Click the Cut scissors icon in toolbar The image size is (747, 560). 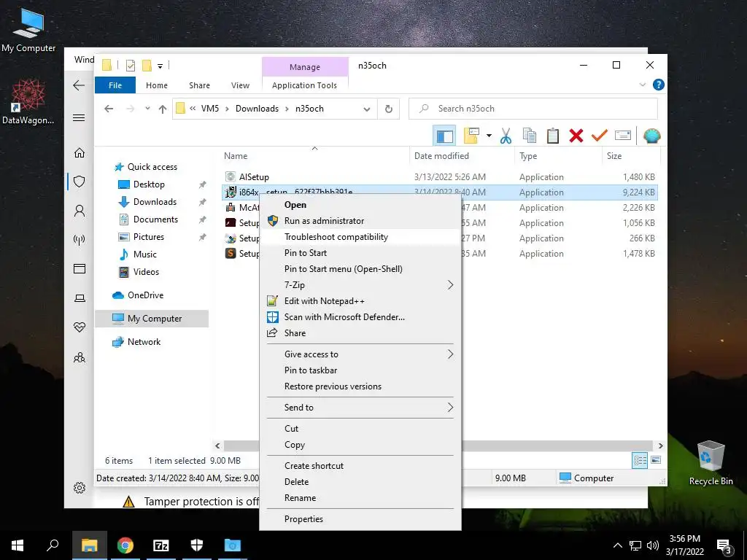point(506,136)
